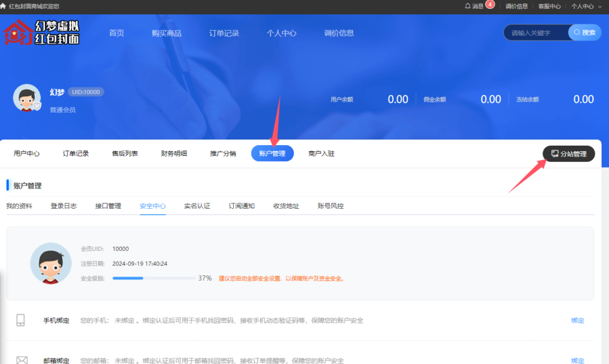Click the registration date 2024-09-19 17:40:24
This screenshot has width=609, height=364.
[140, 263]
